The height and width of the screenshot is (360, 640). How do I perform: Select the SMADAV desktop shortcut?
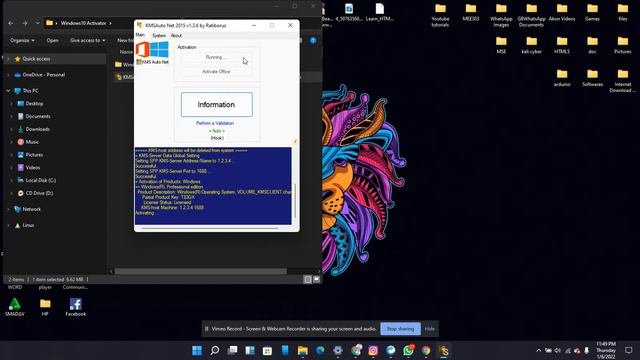point(15,307)
